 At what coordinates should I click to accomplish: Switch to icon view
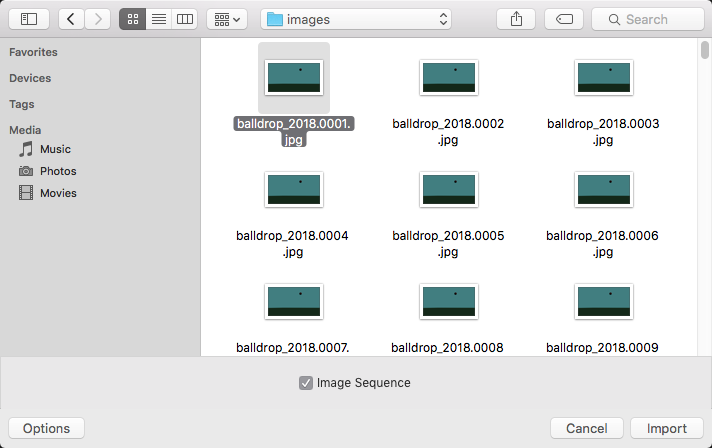pyautogui.click(x=132, y=19)
